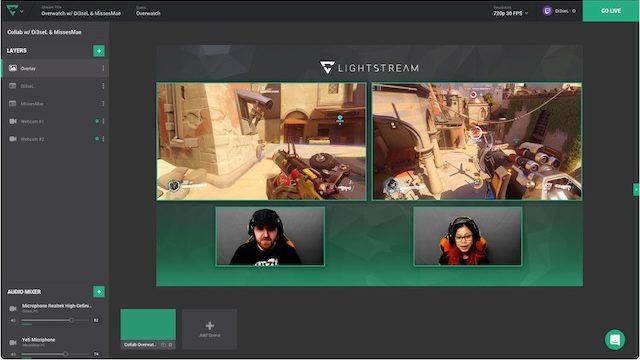Click the Twitch account icon
This screenshot has height=360, width=640.
click(547, 11)
